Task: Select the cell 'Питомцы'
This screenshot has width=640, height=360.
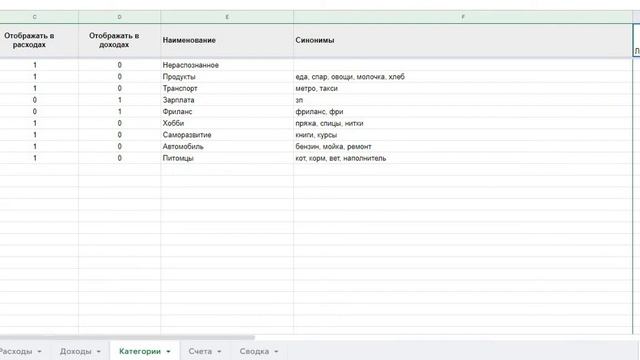Action: (x=227, y=158)
